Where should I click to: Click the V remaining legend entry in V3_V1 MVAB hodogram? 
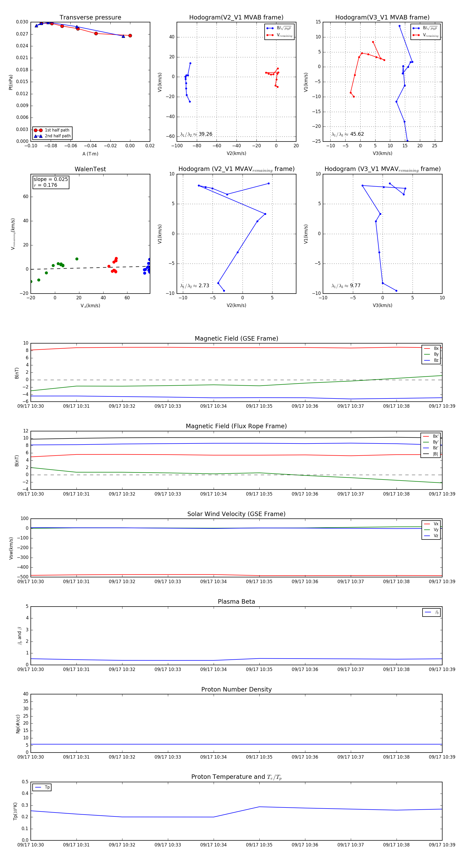tap(425, 35)
